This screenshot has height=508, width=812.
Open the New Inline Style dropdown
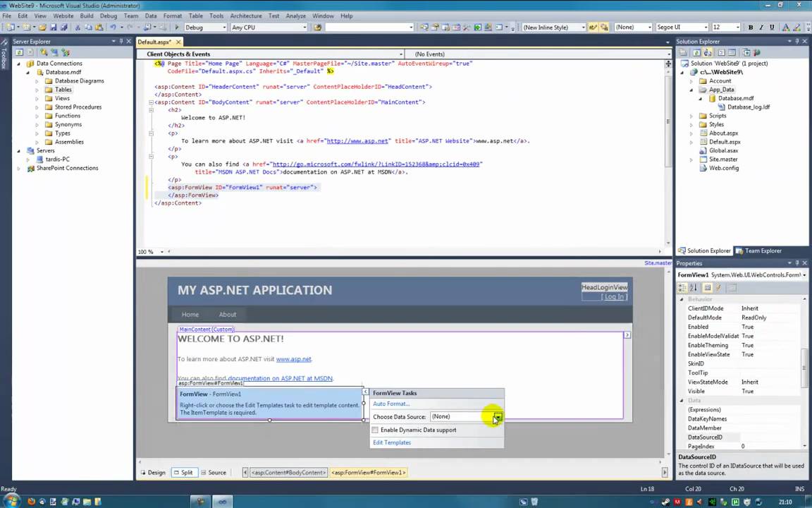(583, 28)
